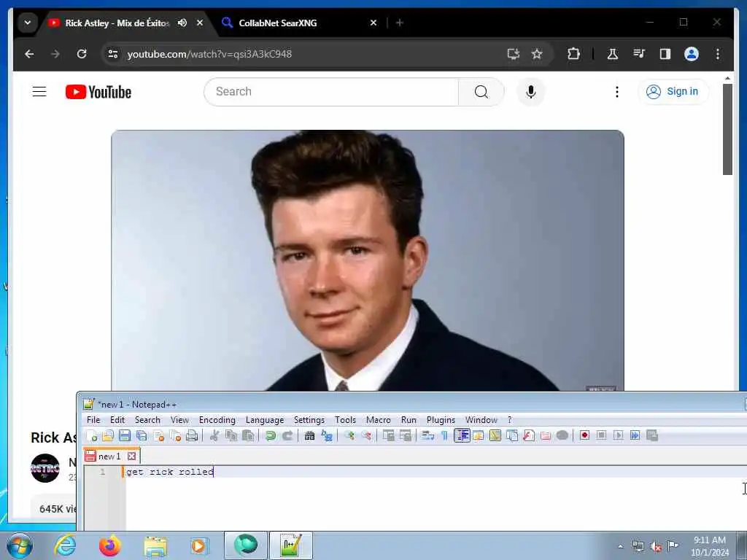Open the Settings menu in Notepad++
747x560 pixels.
[309, 420]
